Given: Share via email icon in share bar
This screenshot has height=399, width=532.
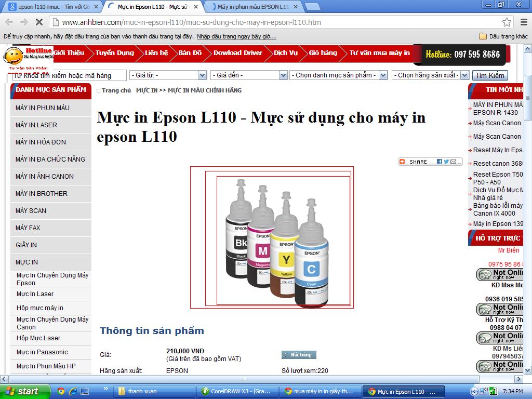Looking at the screenshot, I should [x=453, y=162].
